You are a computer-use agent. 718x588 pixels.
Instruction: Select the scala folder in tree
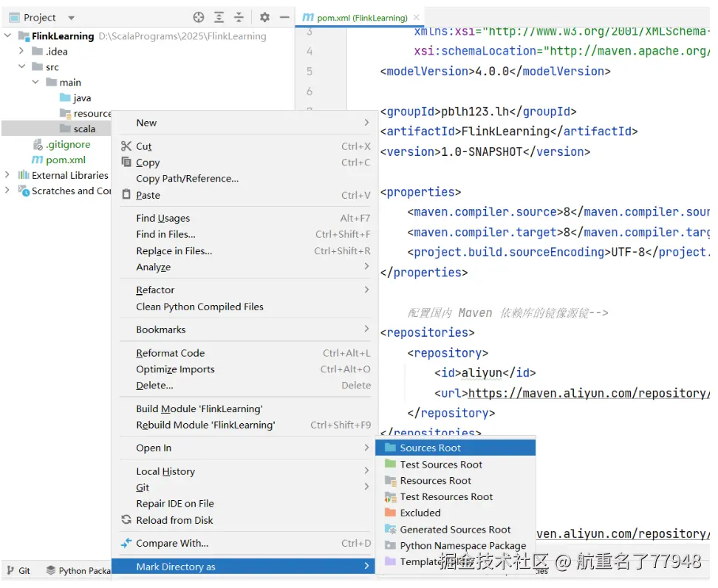point(56,129)
